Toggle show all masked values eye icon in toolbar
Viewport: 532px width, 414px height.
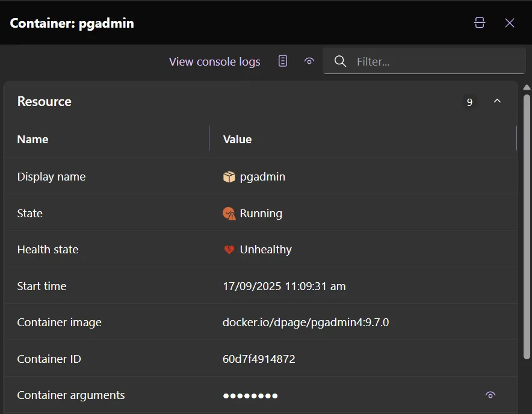pos(309,61)
